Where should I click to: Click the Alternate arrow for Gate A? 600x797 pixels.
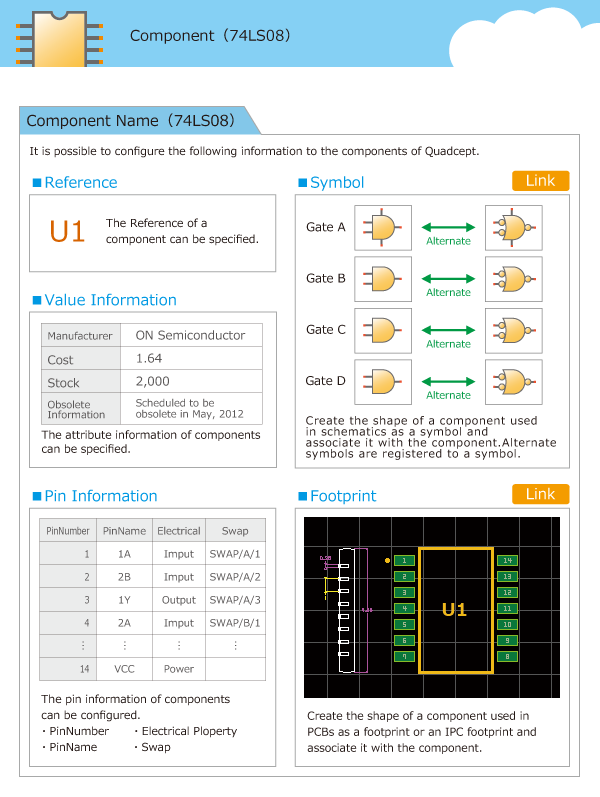(x=448, y=228)
